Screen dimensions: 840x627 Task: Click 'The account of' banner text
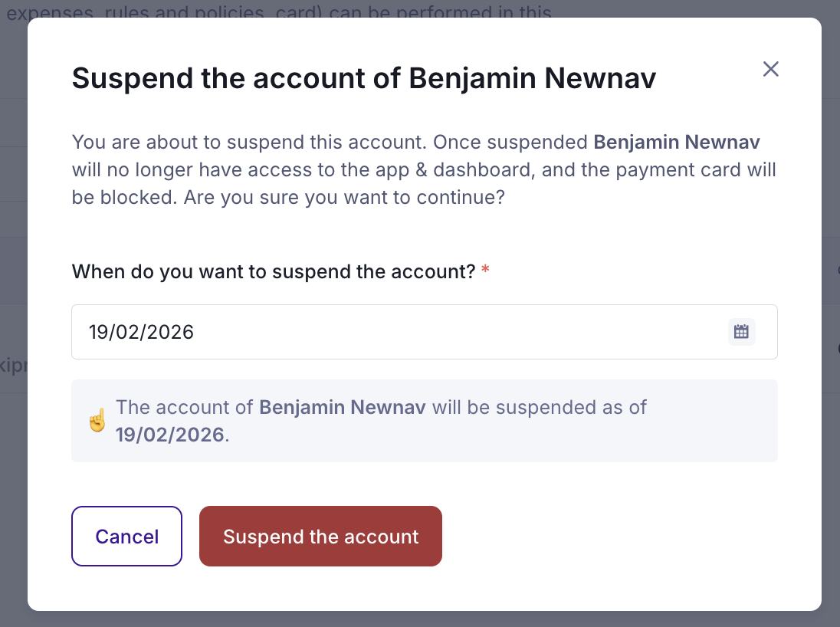click(185, 406)
